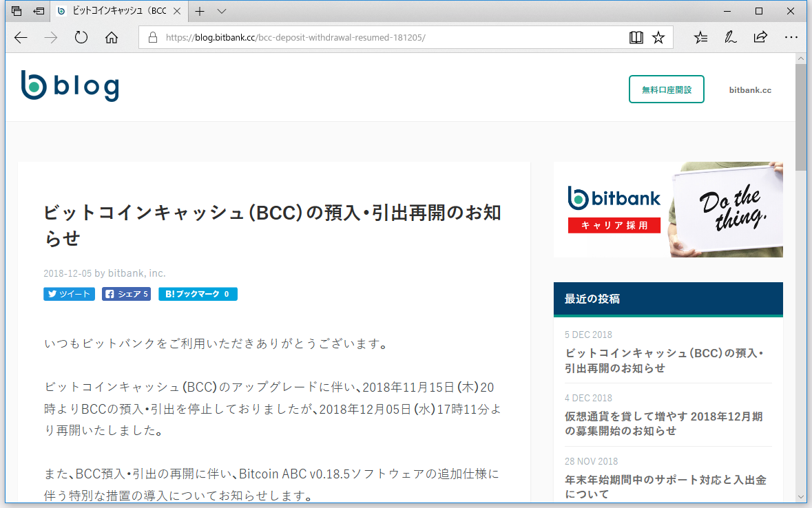The width and height of the screenshot is (812, 508).
Task: Open a new browser tab
Action: click(200, 11)
